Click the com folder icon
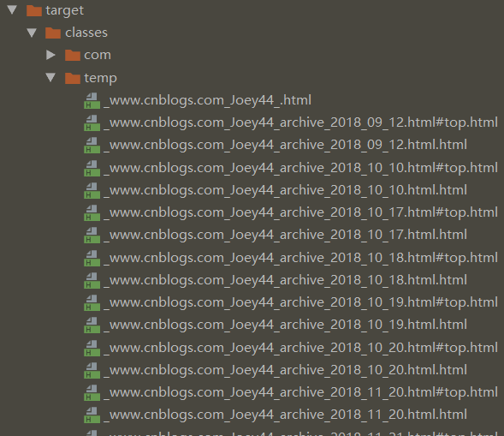This screenshot has width=504, height=436. click(73, 55)
